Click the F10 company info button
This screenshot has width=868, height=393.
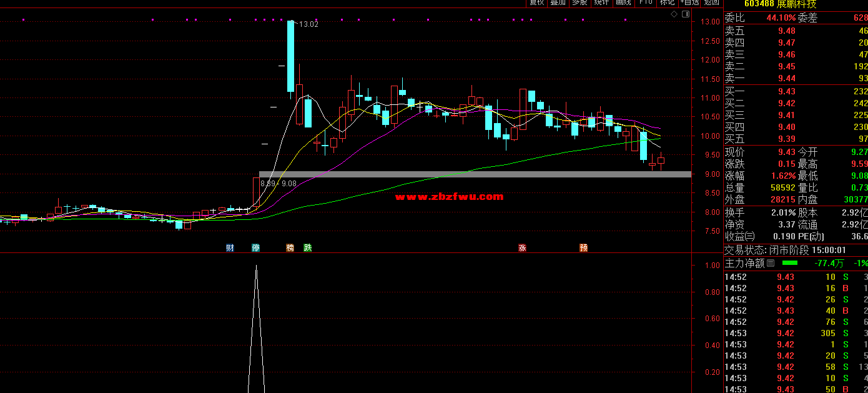coord(646,2)
